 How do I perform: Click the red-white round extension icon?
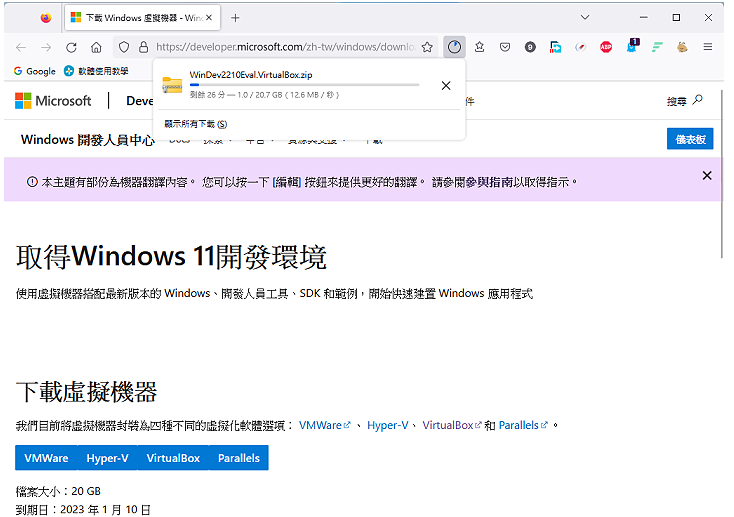[580, 47]
